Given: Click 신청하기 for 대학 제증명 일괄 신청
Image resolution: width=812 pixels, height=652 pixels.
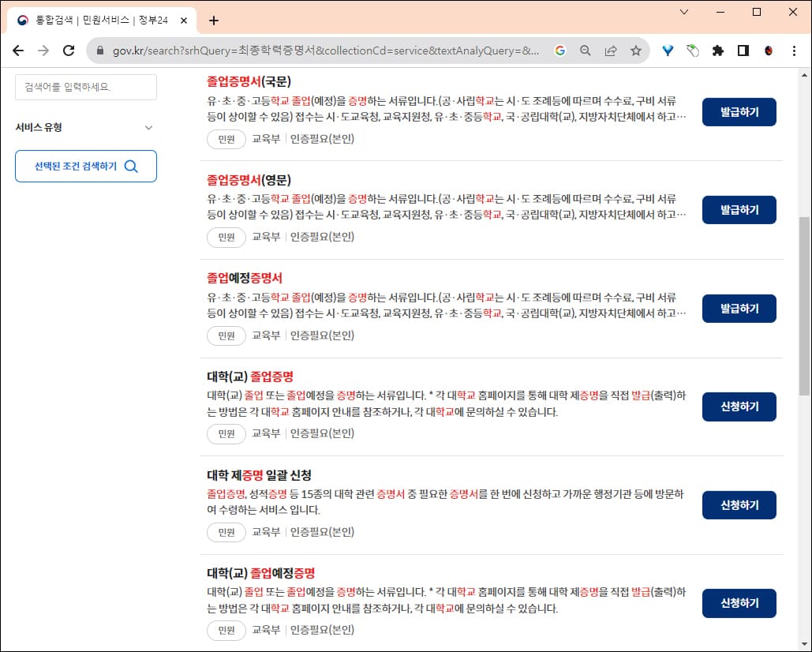Looking at the screenshot, I should tap(739, 505).
